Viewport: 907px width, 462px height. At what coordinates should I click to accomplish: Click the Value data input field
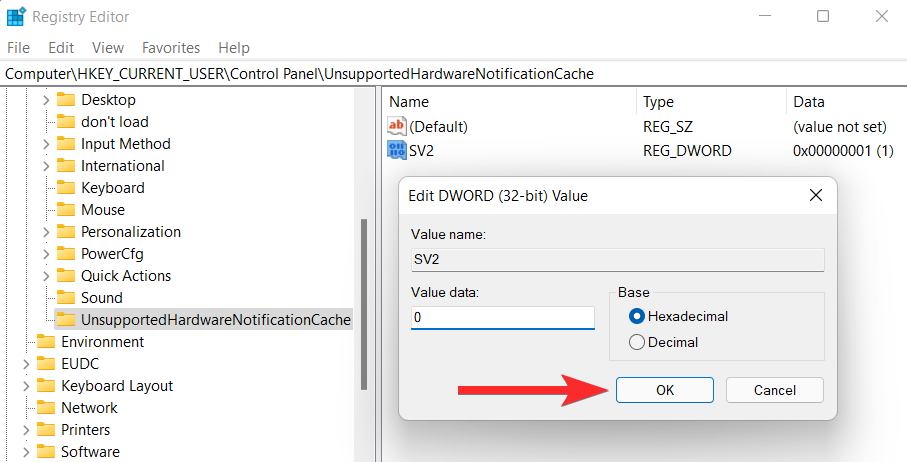[503, 318]
